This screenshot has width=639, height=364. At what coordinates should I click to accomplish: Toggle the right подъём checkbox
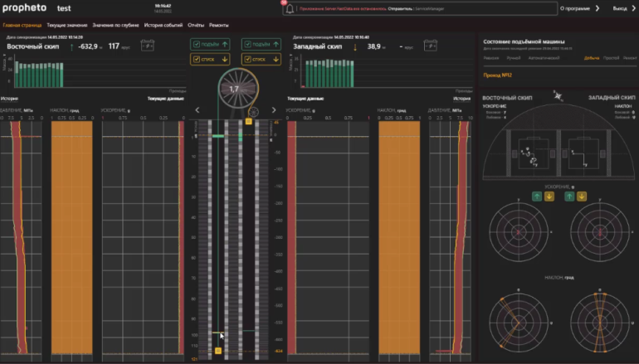point(247,44)
